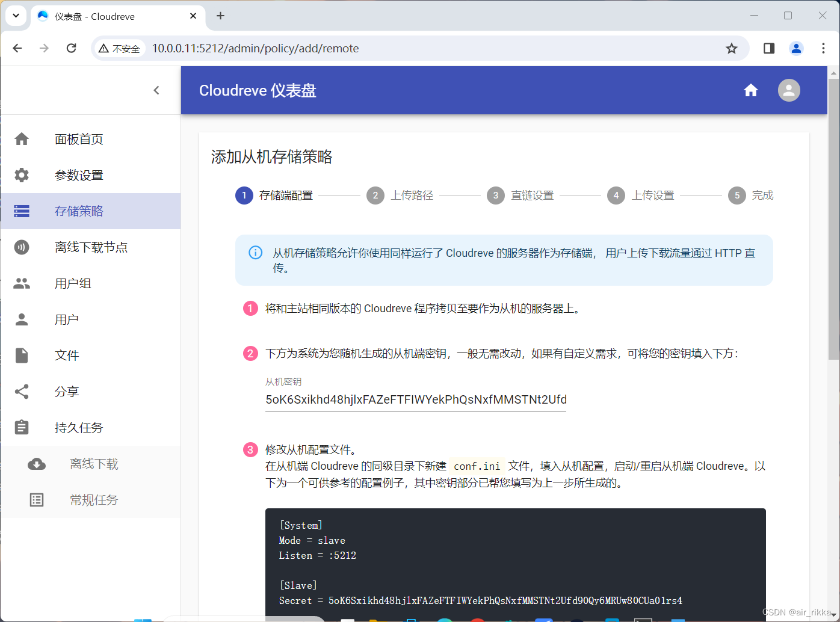Click the gear icon for 参数设置

click(22, 175)
